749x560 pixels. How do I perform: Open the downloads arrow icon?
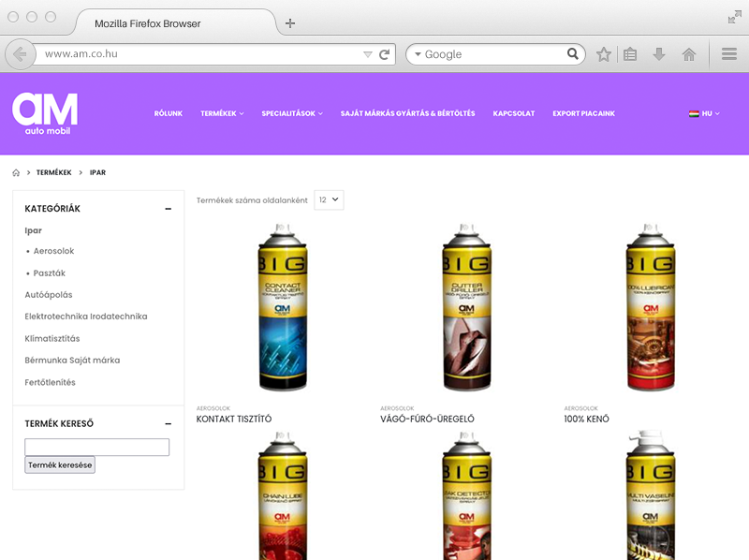659,54
